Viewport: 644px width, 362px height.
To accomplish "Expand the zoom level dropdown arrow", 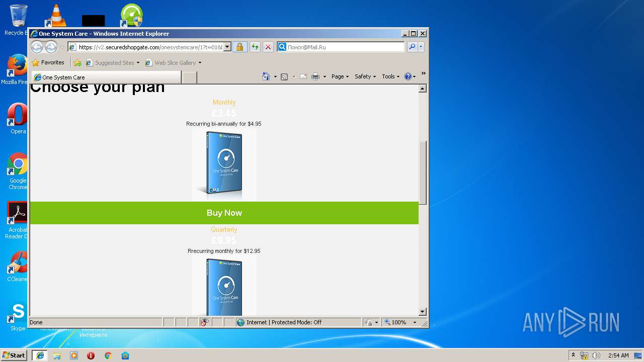I will click(x=415, y=322).
